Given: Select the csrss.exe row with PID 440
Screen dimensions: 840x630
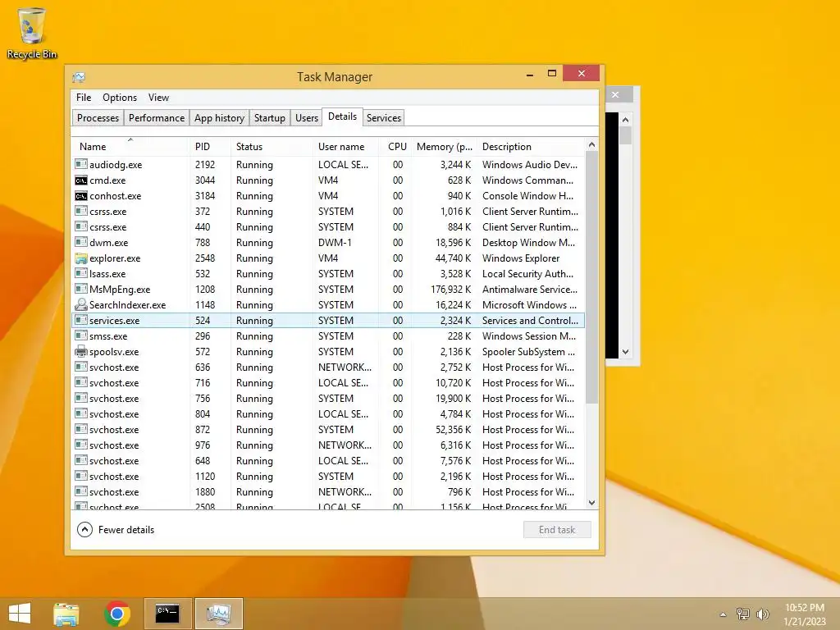Looking at the screenshot, I should 328,226.
